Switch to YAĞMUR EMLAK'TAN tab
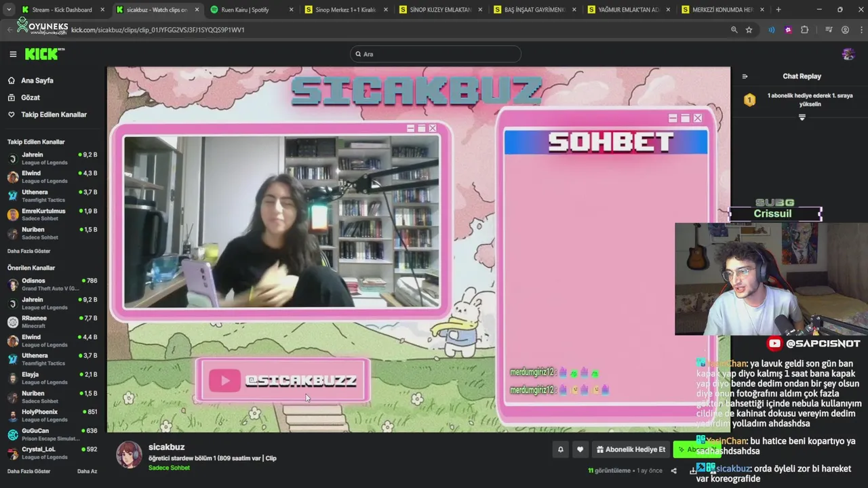This screenshot has height=488, width=868. point(629,9)
